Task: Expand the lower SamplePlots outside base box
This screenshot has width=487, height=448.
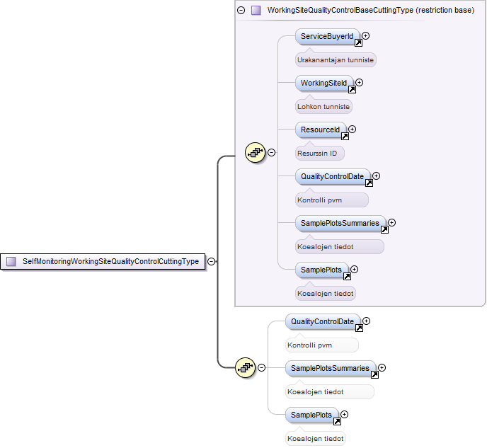Action: pyautogui.click(x=345, y=415)
